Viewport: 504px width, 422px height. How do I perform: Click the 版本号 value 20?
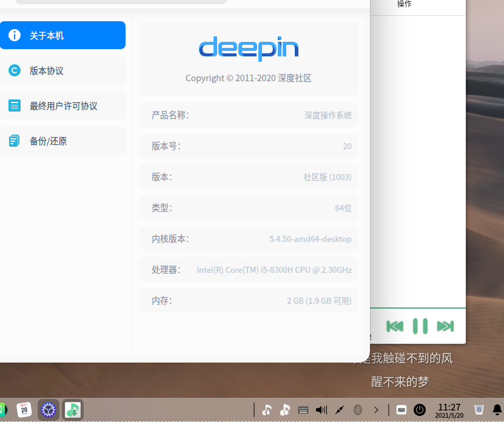point(347,146)
